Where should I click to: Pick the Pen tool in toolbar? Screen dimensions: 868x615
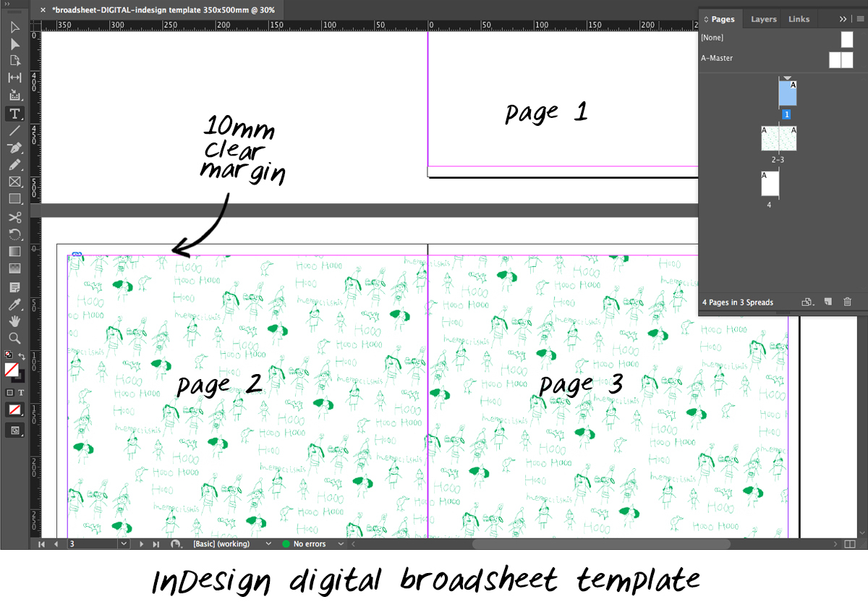[x=14, y=148]
